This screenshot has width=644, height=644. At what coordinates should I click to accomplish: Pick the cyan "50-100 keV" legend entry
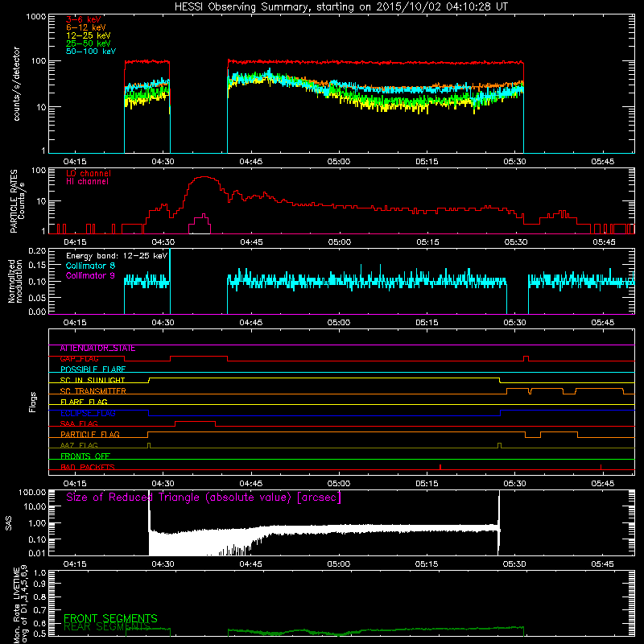tap(91, 52)
